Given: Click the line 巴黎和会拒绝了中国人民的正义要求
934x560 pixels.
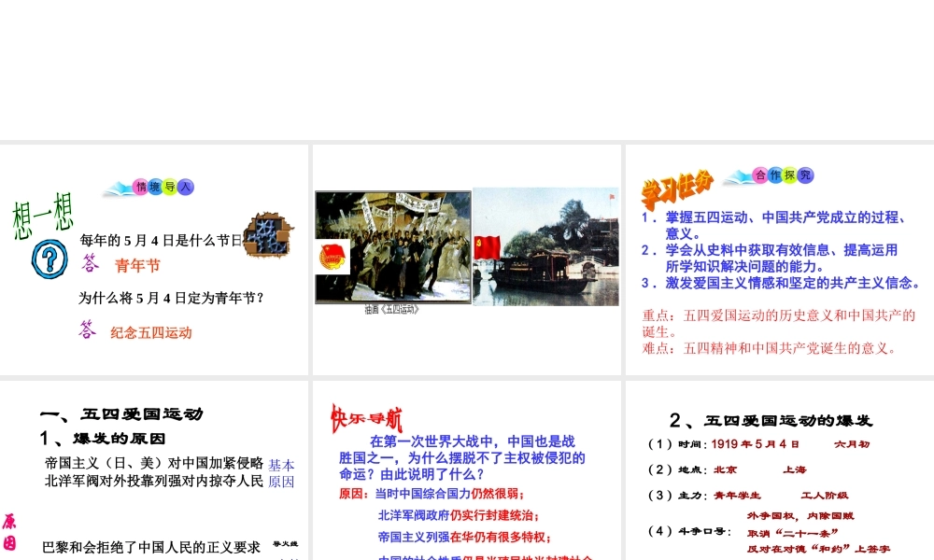Looking at the screenshot, I should tap(151, 548).
